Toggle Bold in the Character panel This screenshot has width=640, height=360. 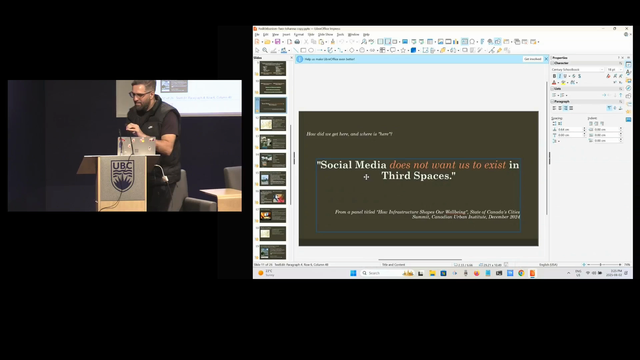tap(554, 76)
